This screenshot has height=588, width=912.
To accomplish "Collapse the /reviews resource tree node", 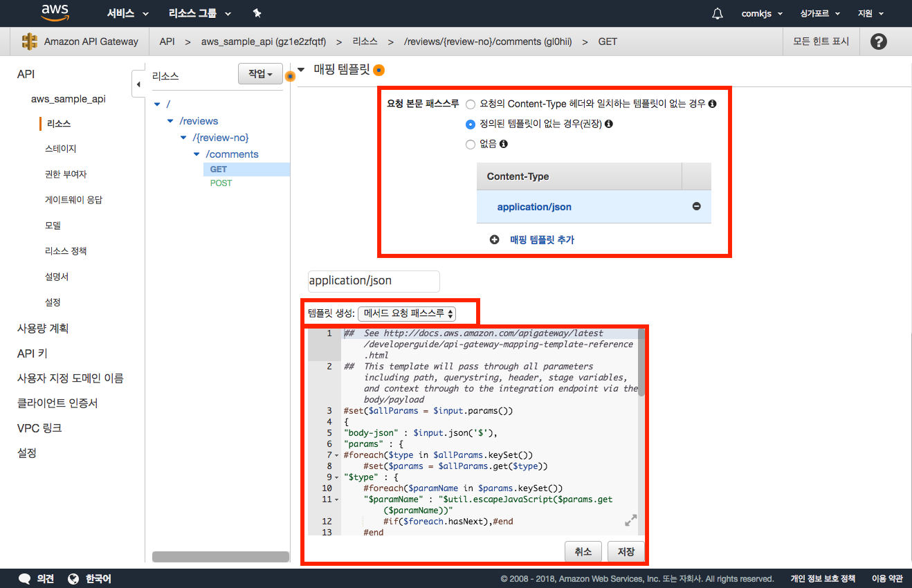I will (171, 121).
